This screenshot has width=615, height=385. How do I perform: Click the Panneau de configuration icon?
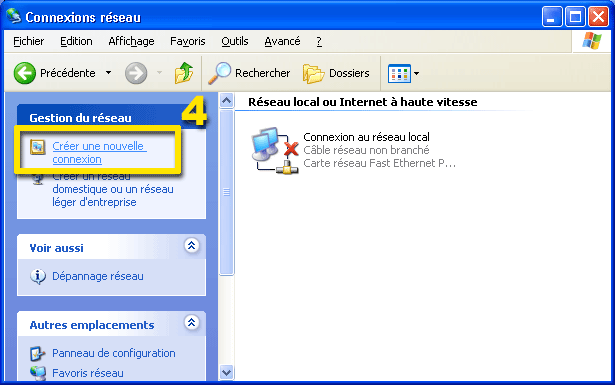pyautogui.click(x=38, y=354)
